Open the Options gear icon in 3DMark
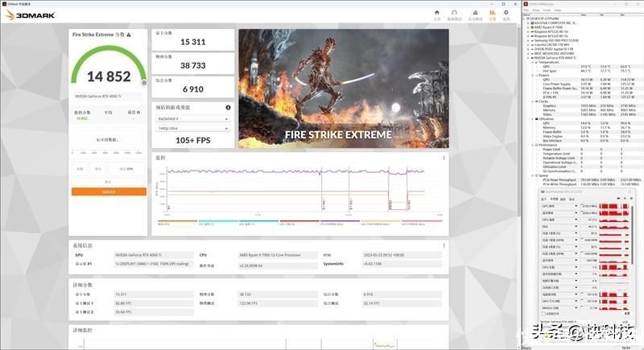This screenshot has height=350, width=644. tap(506, 13)
